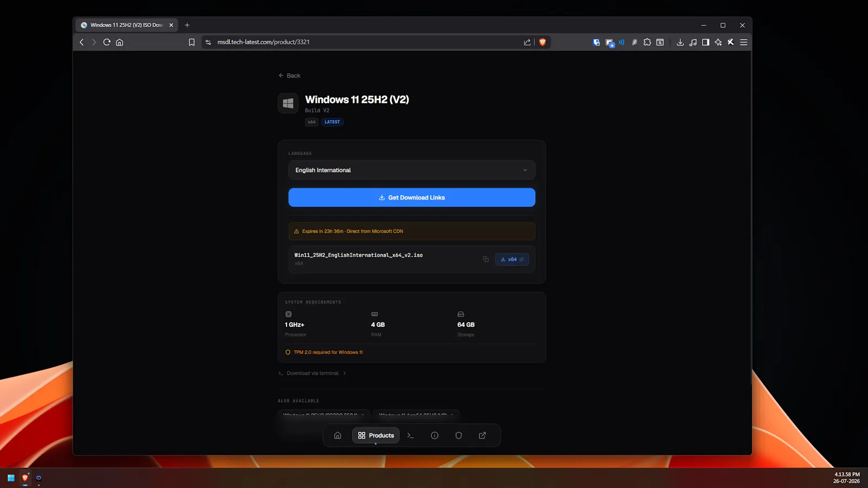
Task: Click the Windows logo product icon
Action: tap(288, 103)
